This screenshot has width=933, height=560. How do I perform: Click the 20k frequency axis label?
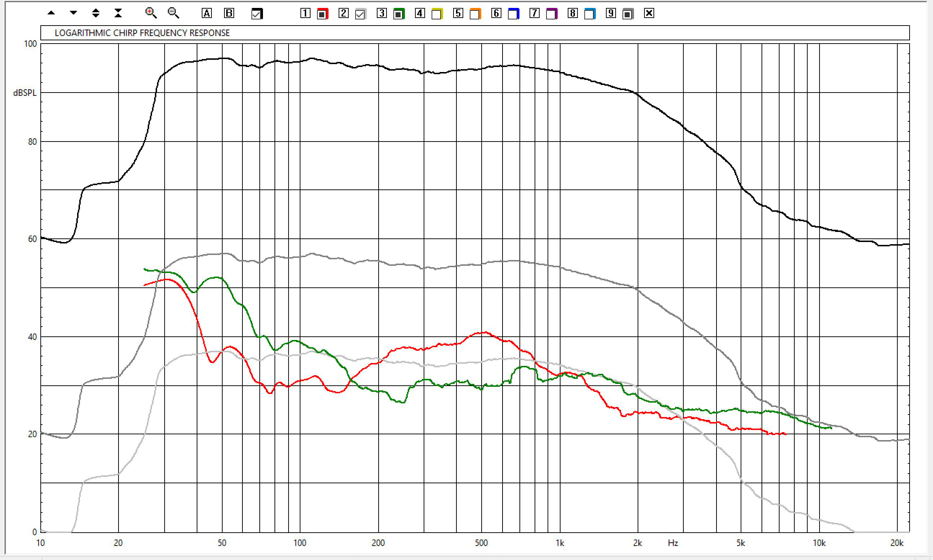click(x=897, y=543)
